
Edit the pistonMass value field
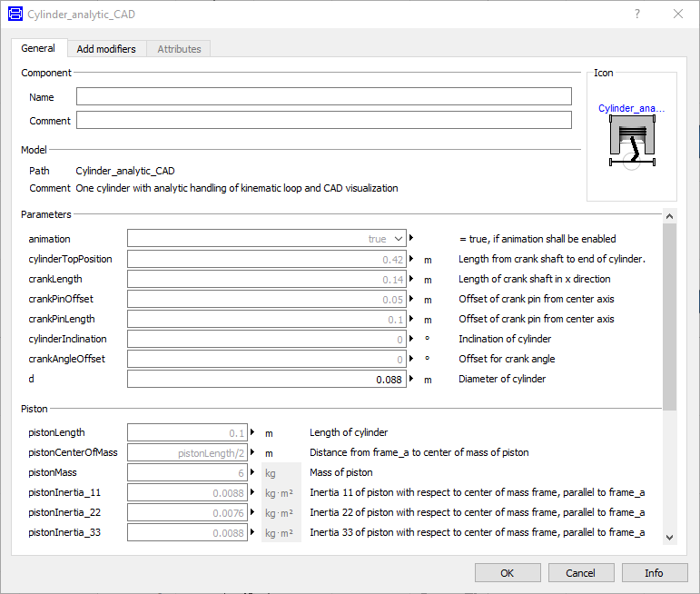187,472
